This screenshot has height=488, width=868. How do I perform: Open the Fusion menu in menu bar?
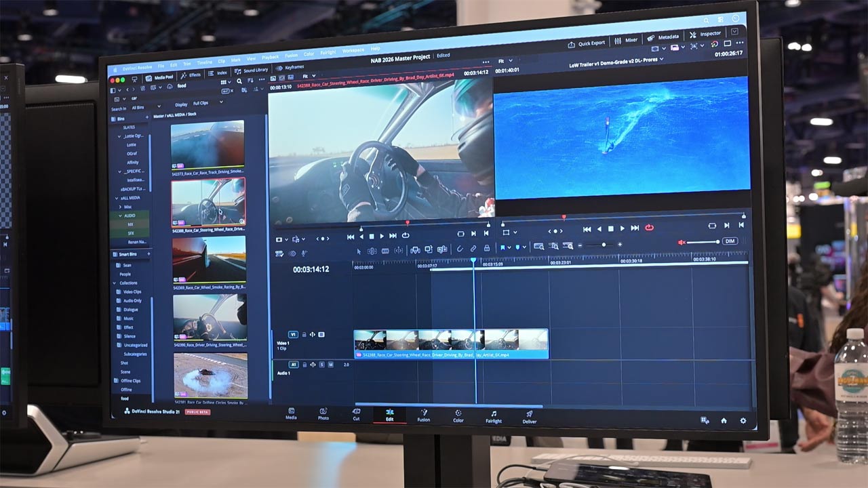pos(291,56)
